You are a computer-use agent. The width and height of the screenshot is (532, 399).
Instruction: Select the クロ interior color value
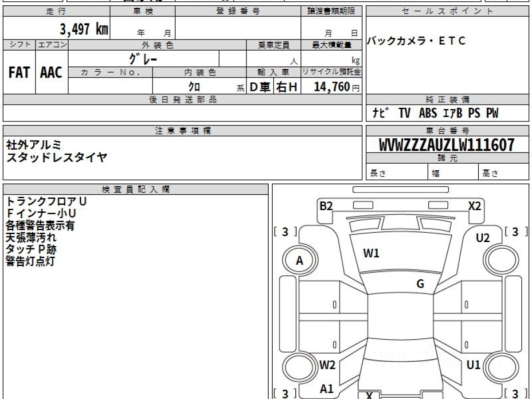194,87
